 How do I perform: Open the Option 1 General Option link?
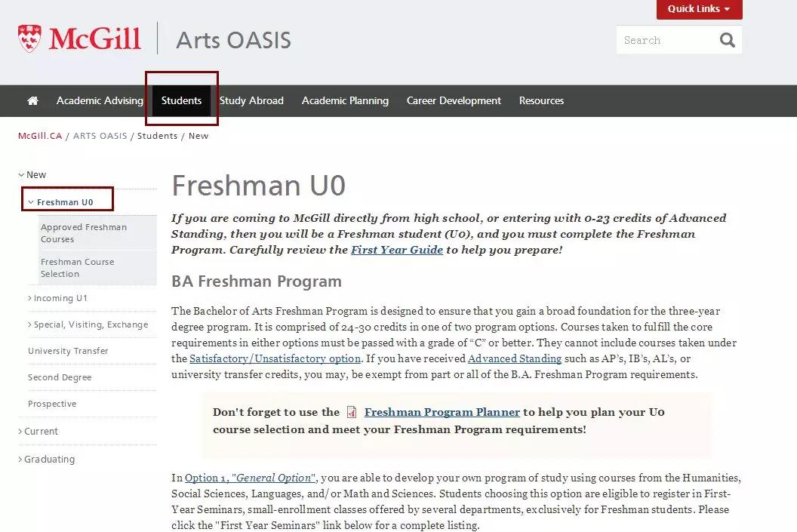(x=251, y=478)
